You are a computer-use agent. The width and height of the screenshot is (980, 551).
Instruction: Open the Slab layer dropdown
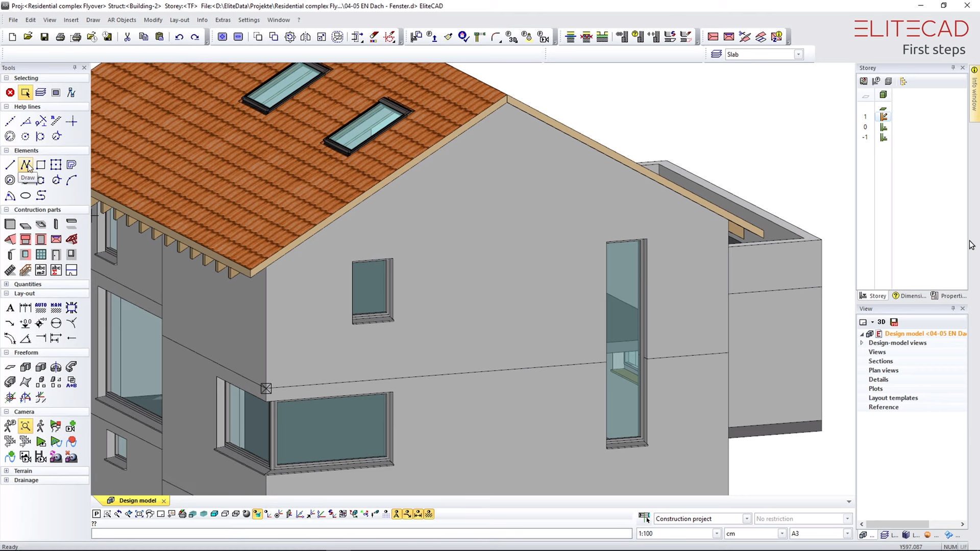[x=798, y=55]
